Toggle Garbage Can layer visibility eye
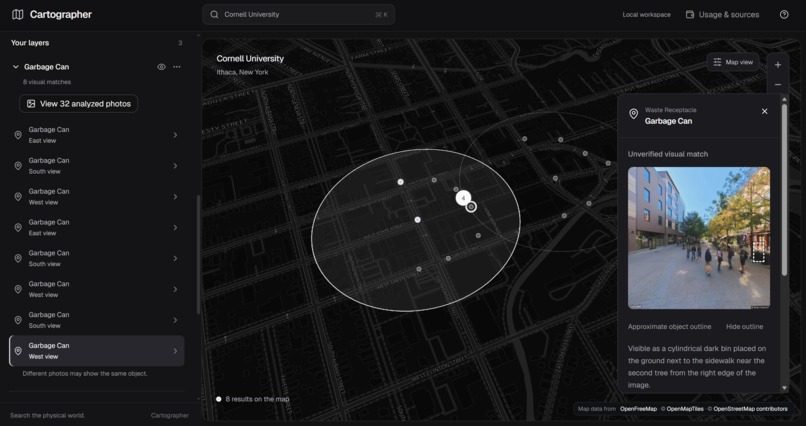Image resolution: width=806 pixels, height=426 pixels. pos(161,67)
